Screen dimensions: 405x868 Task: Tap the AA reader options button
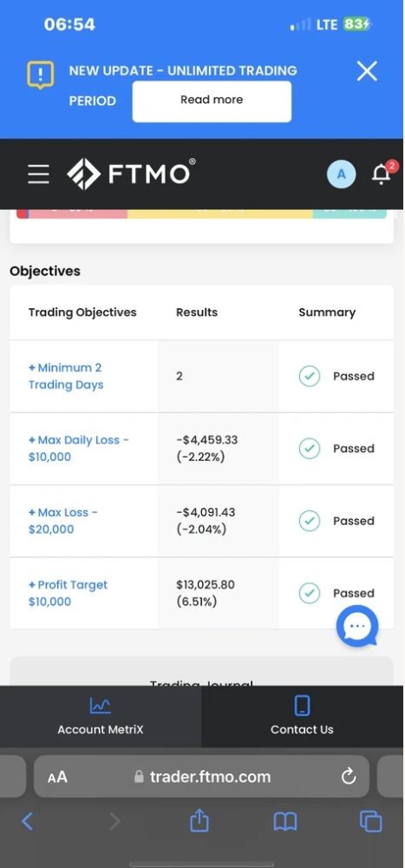pos(57,777)
